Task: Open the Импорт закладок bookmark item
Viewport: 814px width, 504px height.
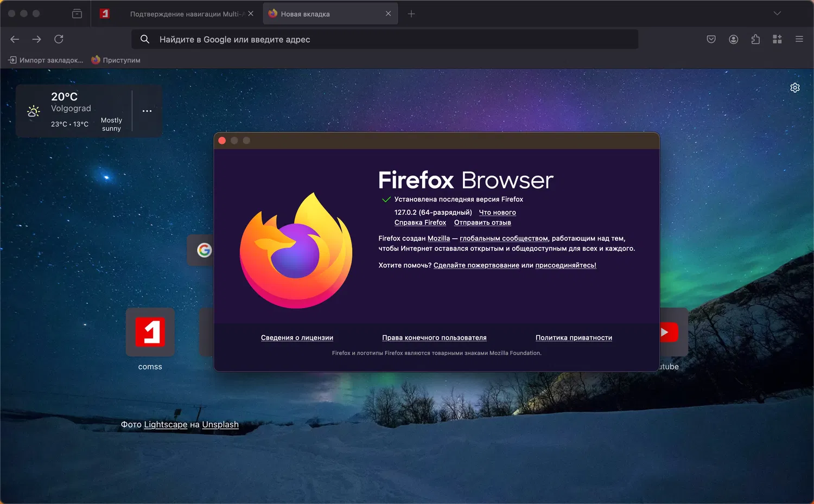Action: pos(46,60)
